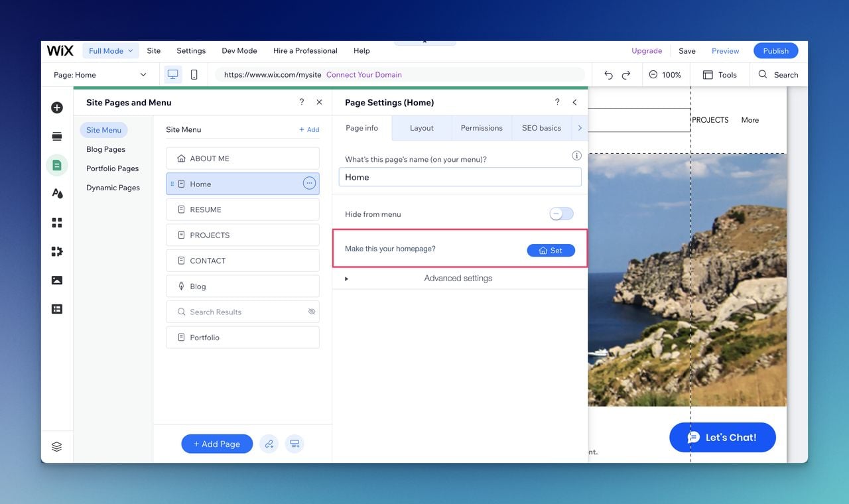
Task: Expand Advanced settings
Action: 459,279
